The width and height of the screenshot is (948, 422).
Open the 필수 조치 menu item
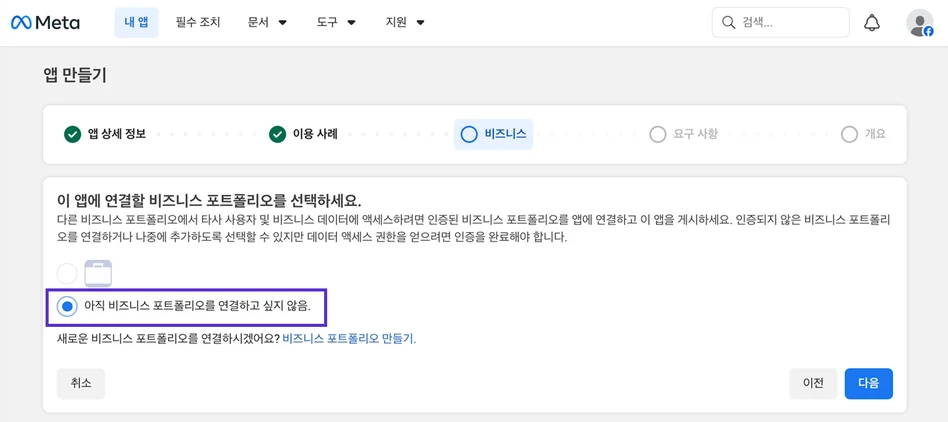point(198,23)
